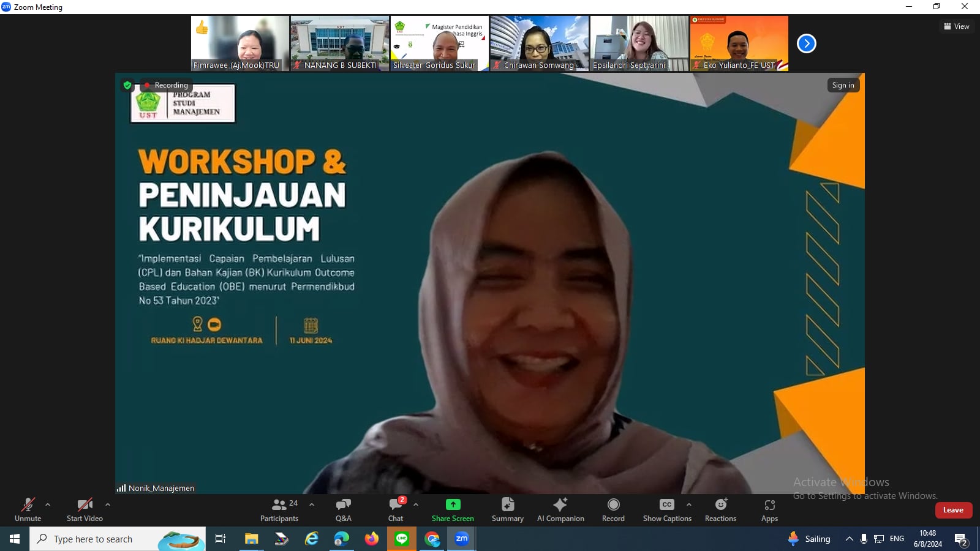Launch AI Companion

point(560,509)
